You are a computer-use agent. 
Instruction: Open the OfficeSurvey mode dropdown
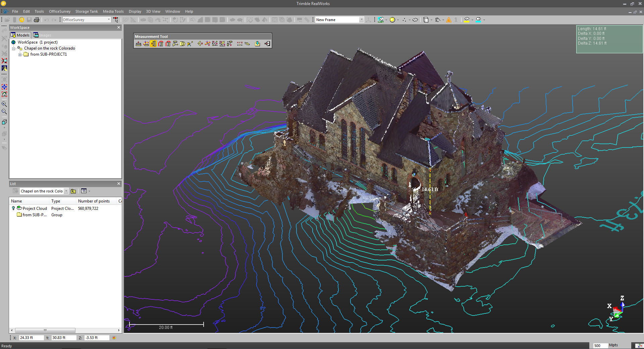pyautogui.click(x=109, y=20)
